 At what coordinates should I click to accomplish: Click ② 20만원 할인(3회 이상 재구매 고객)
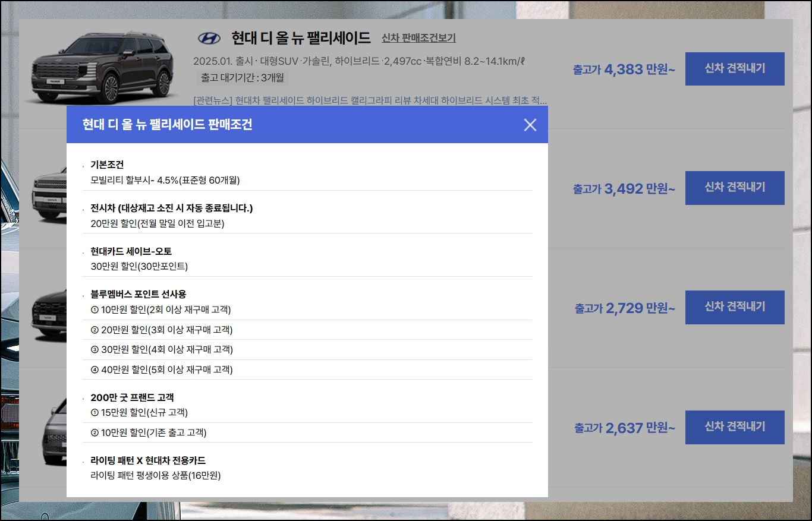click(162, 330)
